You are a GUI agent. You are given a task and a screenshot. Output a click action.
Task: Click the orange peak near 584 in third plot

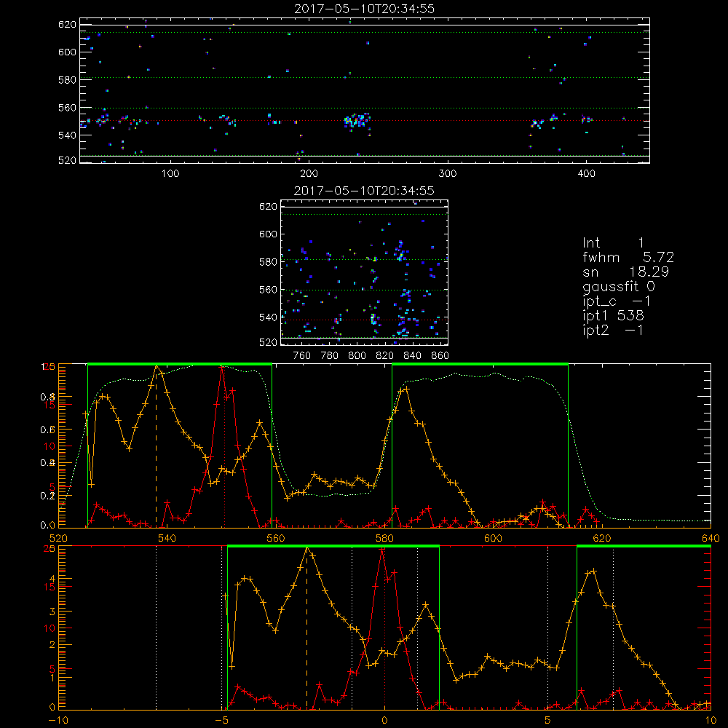coord(406,389)
